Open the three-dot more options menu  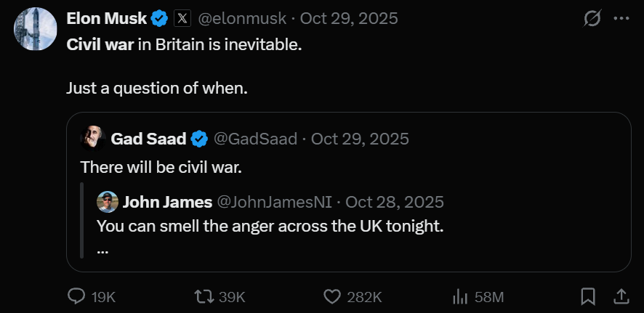[621, 18]
